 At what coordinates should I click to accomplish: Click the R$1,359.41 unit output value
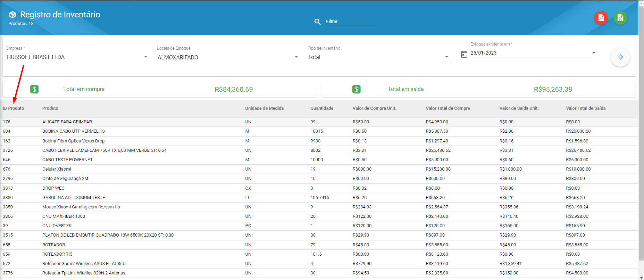[510, 264]
